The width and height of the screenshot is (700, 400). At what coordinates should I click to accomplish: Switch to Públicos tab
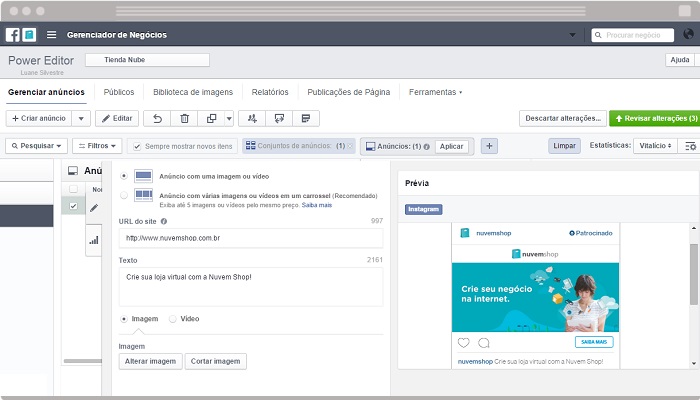[x=119, y=92]
